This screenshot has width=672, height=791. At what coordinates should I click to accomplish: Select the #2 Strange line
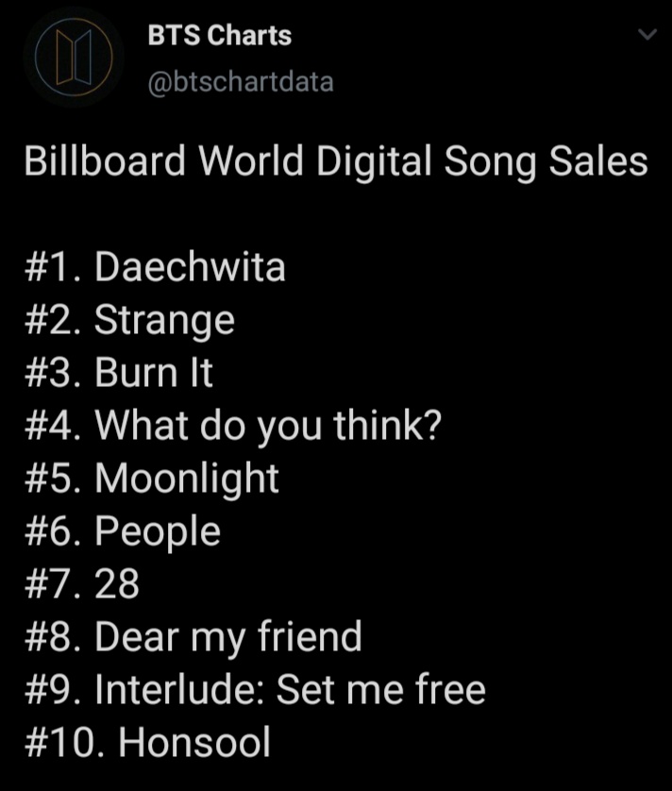click(129, 320)
